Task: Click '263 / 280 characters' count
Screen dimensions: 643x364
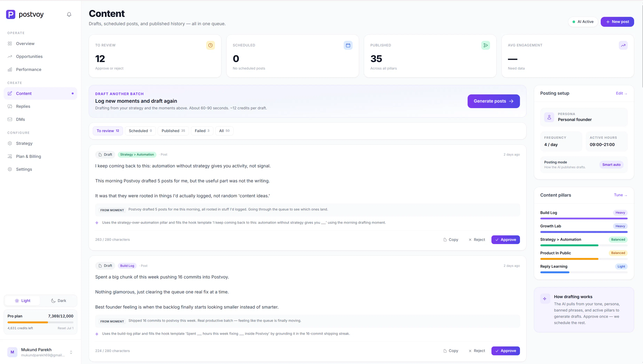Action: pyautogui.click(x=112, y=240)
